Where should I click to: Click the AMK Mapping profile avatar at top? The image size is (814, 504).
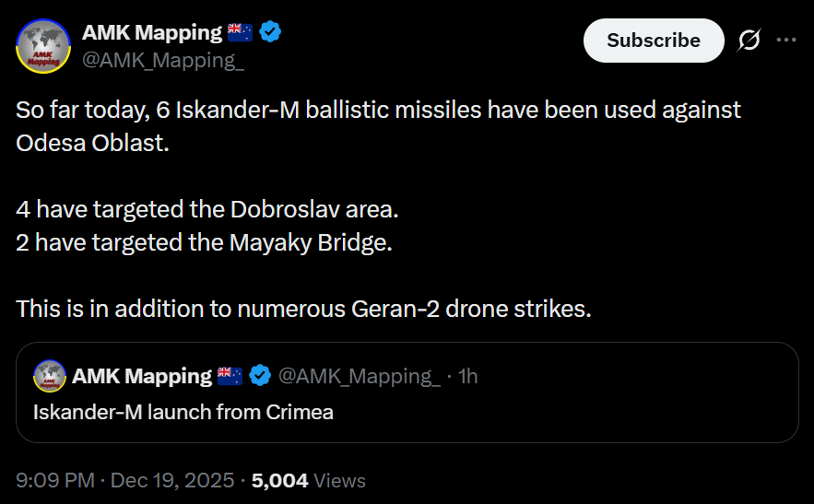pos(43,46)
